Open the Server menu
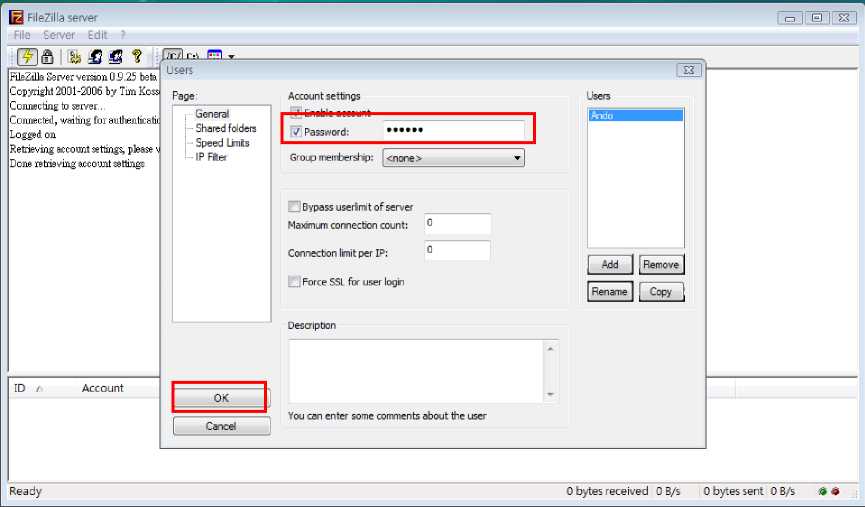 pos(59,35)
